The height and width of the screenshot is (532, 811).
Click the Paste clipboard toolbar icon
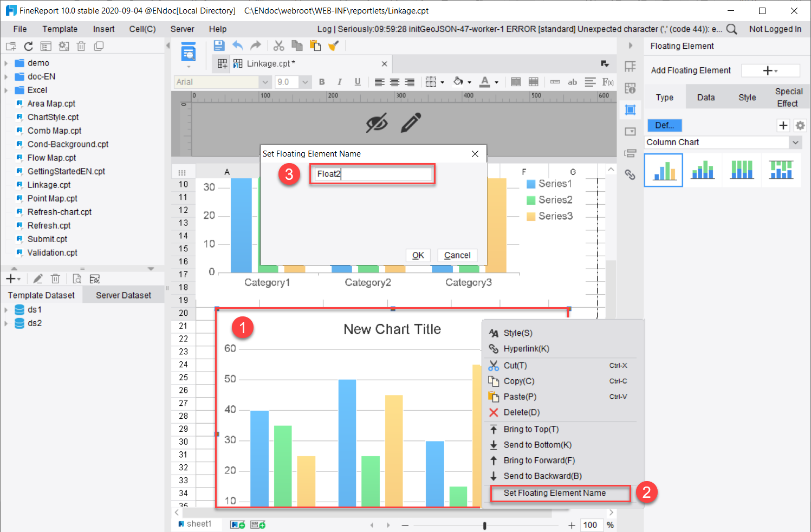click(x=315, y=46)
